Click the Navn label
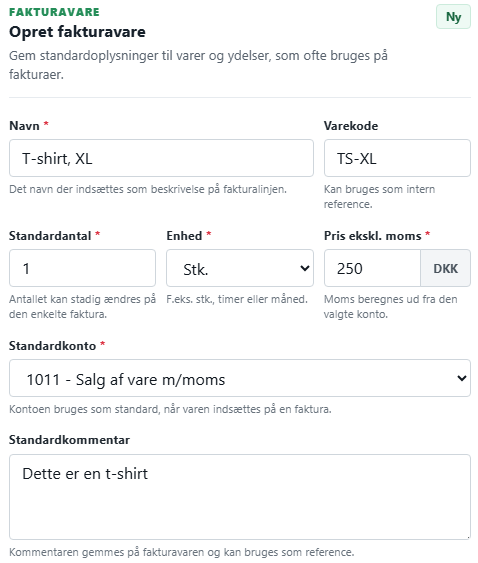478x563 pixels. pyautogui.click(x=24, y=126)
